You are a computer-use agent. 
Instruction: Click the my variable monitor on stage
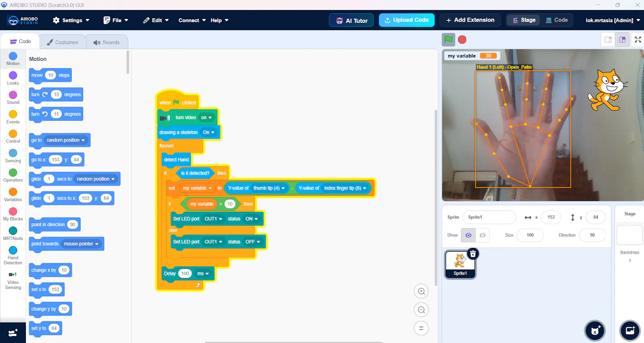point(472,56)
